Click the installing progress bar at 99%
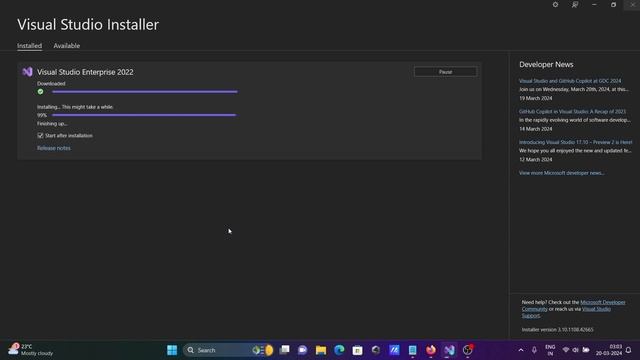The height and width of the screenshot is (360, 640). click(144, 115)
